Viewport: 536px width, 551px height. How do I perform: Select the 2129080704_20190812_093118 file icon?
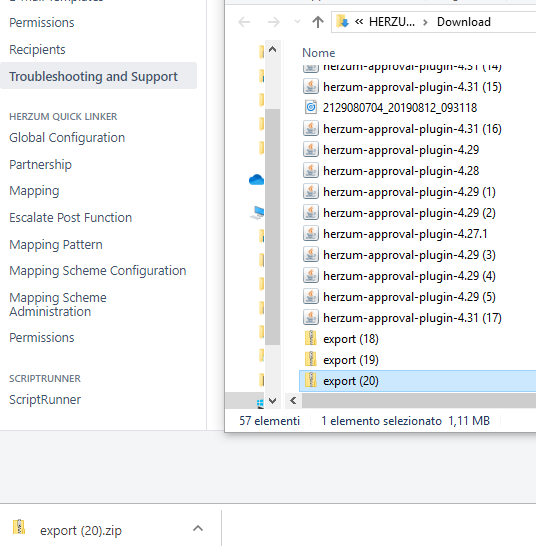(311, 108)
